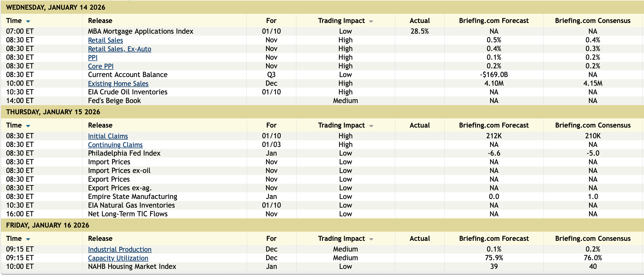Screen dimensions: 644x275
Task: Sort Thursday's table by the Time arrow
Action: (x=28, y=126)
